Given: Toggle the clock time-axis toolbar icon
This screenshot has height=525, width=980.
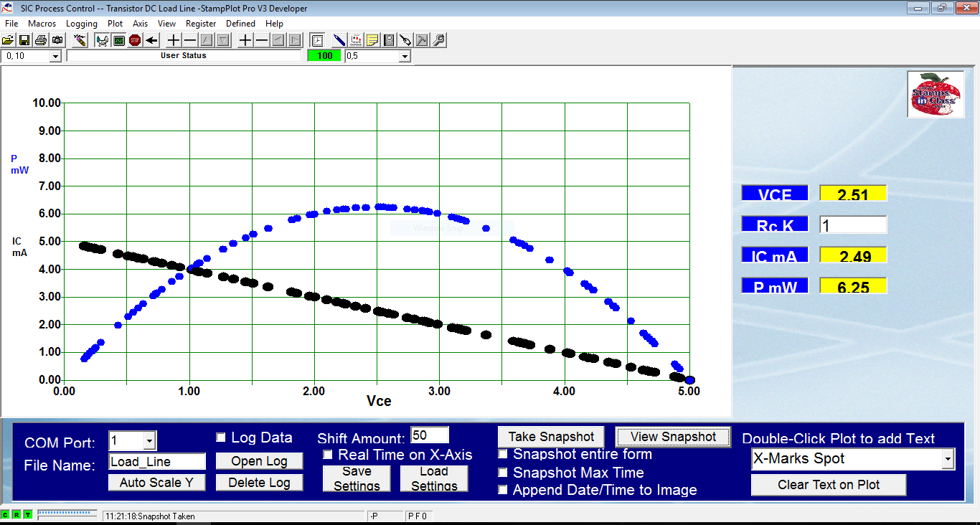Looking at the screenshot, I should [317, 40].
